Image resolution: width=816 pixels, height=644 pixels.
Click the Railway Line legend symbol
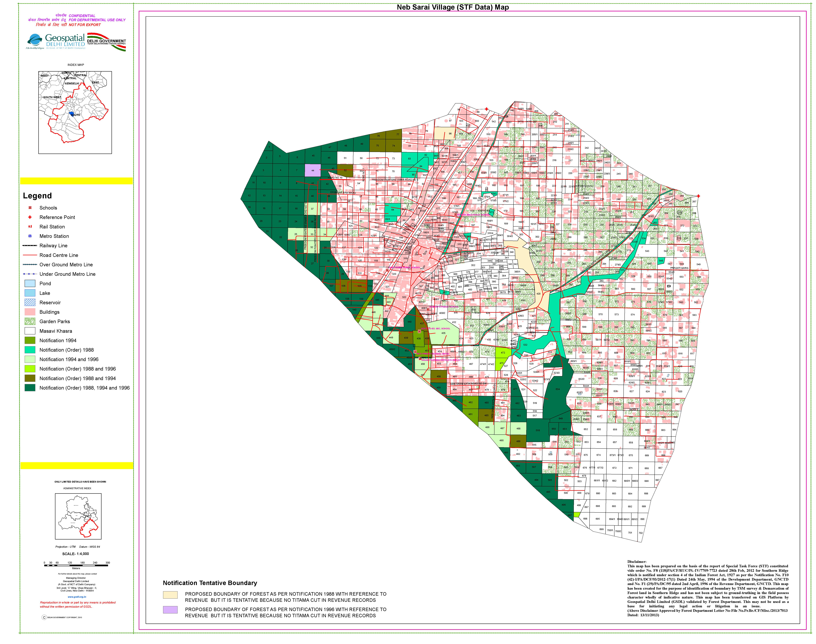click(x=30, y=245)
